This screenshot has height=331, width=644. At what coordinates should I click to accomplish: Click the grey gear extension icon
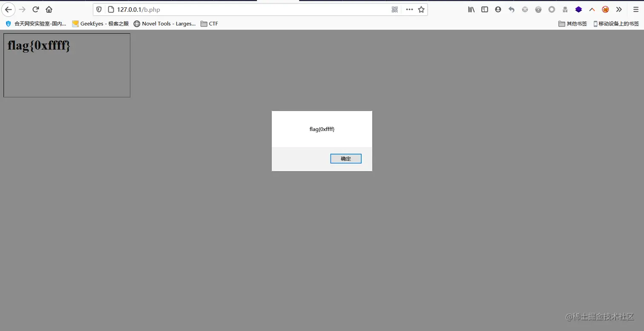538,9
